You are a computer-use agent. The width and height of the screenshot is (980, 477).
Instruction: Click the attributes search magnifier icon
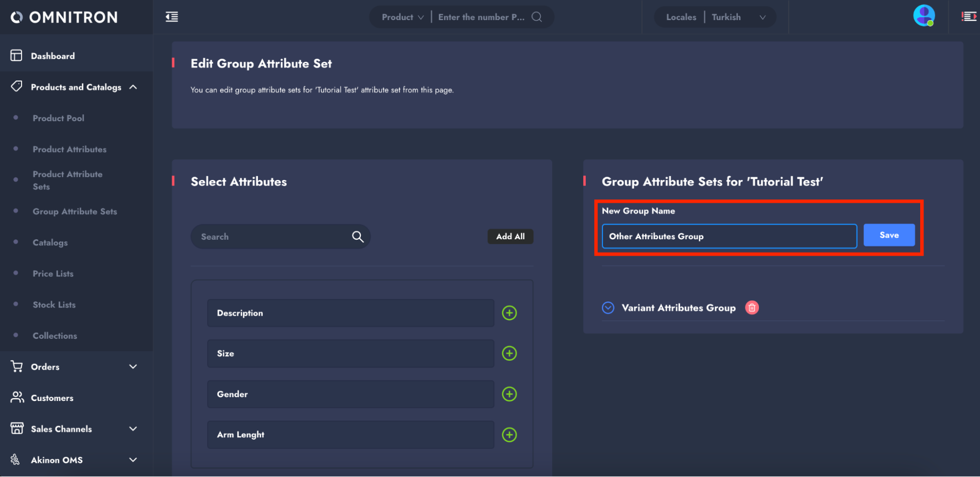357,237
